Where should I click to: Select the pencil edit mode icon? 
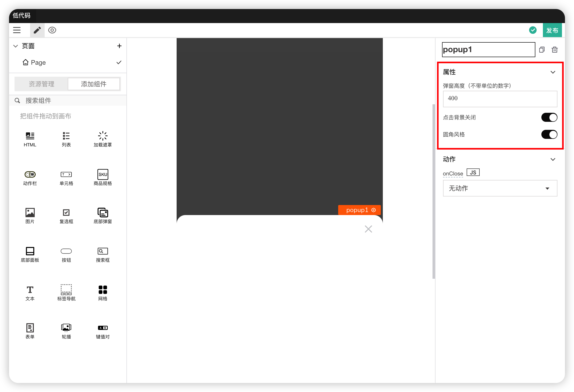tap(37, 30)
